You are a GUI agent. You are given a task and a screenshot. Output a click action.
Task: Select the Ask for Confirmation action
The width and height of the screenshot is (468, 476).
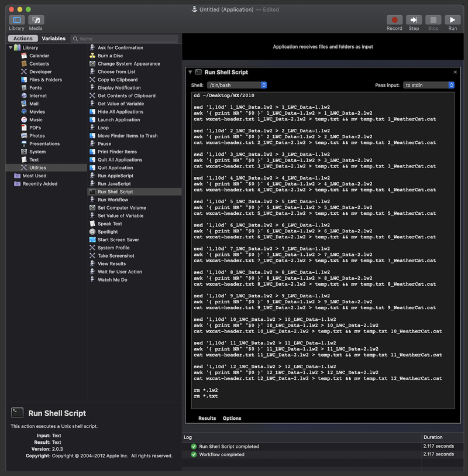121,47
